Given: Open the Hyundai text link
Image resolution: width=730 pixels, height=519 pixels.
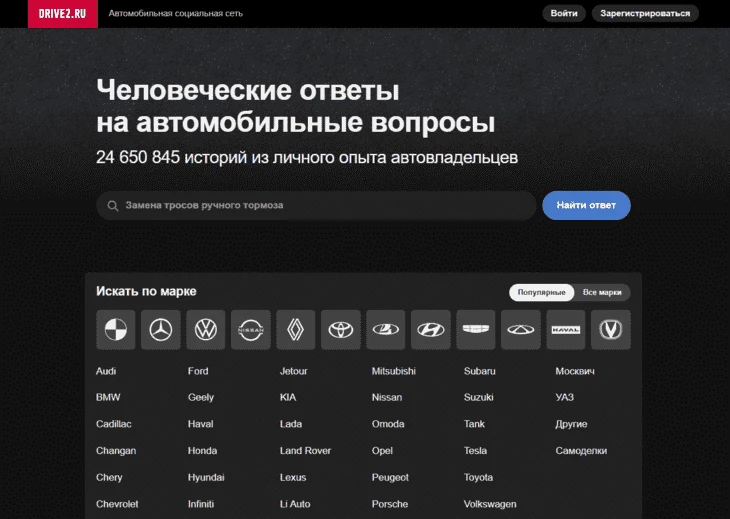Looking at the screenshot, I should pos(206,477).
